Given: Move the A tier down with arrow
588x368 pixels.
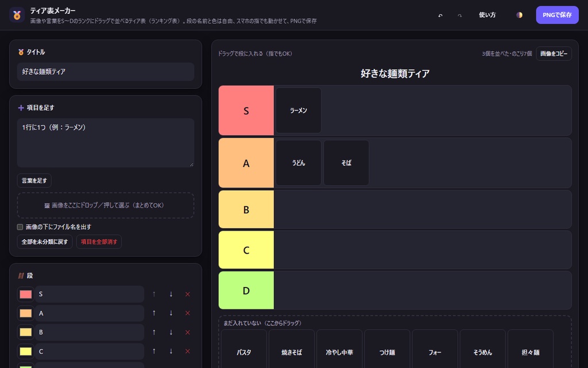Looking at the screenshot, I should (x=171, y=313).
